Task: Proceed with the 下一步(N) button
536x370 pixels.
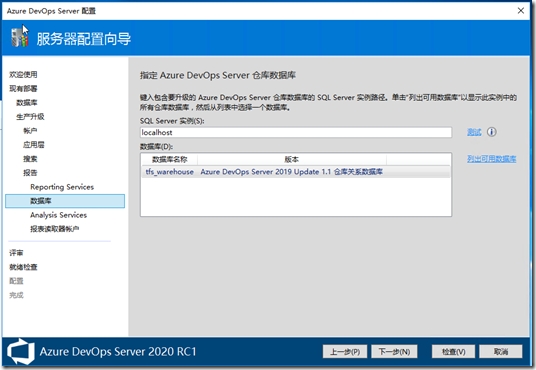Action: [394, 352]
